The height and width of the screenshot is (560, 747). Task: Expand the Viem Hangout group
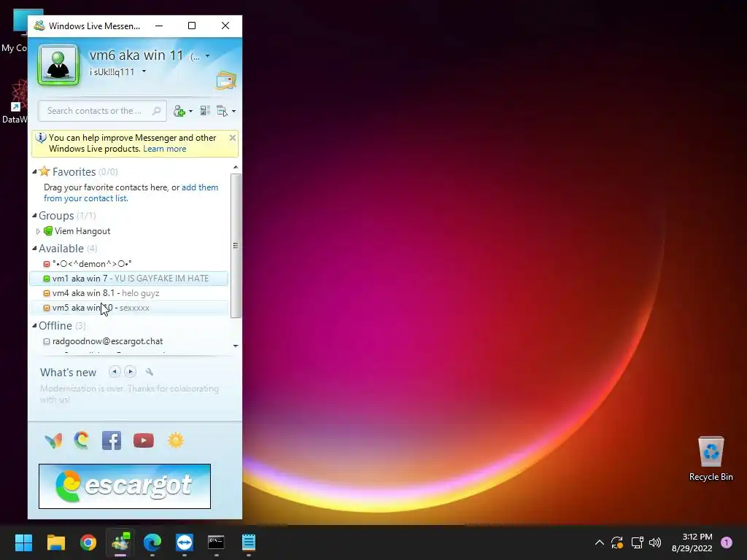pyautogui.click(x=38, y=231)
